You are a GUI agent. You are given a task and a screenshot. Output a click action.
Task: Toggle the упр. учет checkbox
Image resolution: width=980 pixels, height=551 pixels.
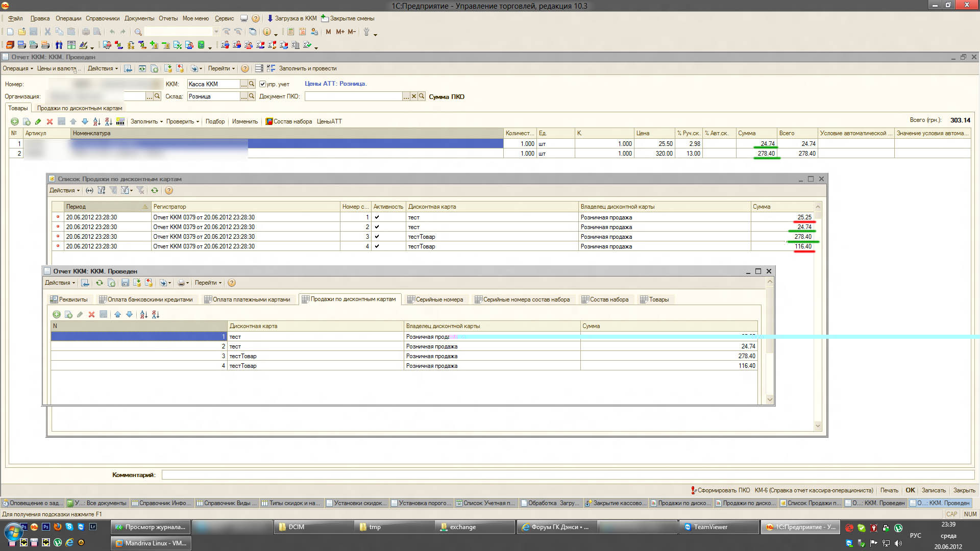(x=262, y=84)
